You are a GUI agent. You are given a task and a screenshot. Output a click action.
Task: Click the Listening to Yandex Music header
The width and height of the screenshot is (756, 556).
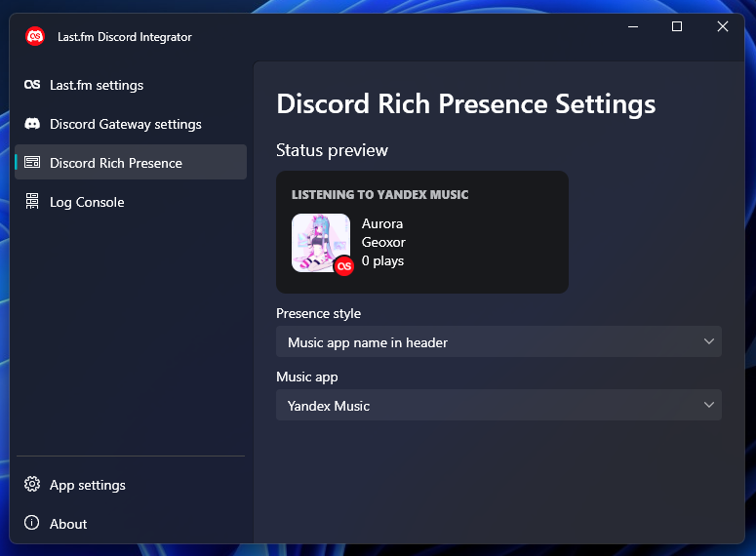point(379,194)
